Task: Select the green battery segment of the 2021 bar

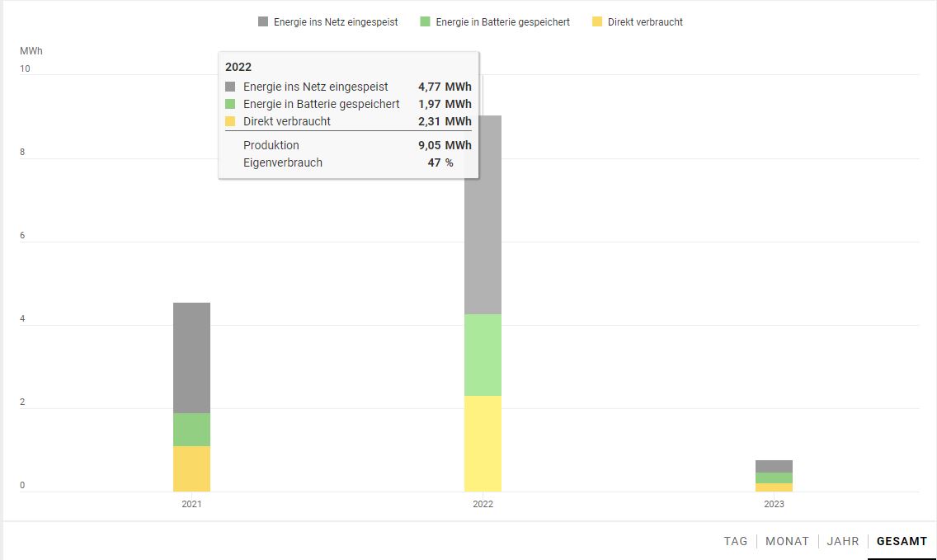Action: coord(191,429)
